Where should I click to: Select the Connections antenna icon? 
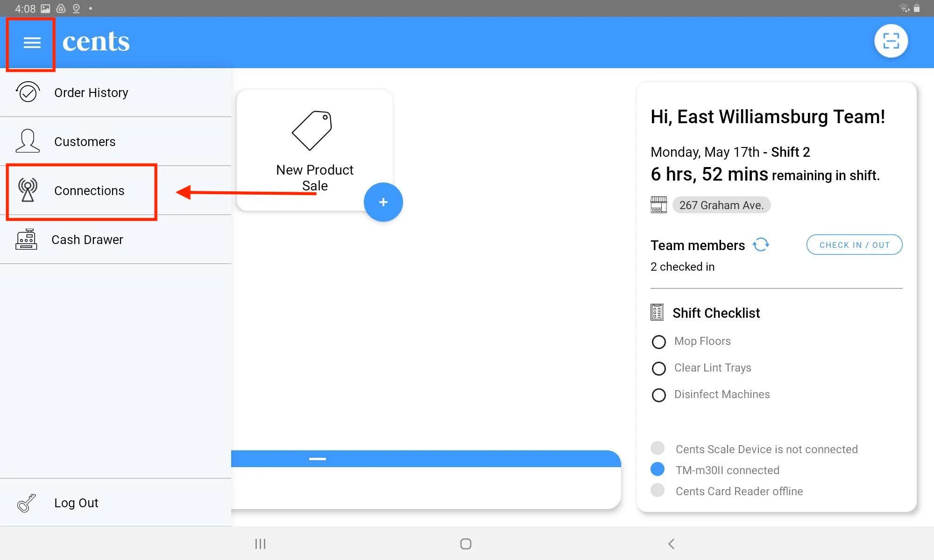[28, 190]
